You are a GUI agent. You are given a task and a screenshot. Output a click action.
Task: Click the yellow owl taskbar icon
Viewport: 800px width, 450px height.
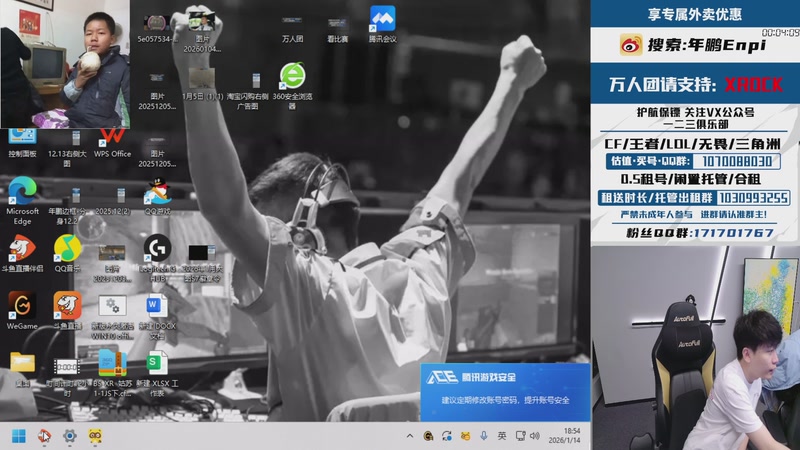pos(95,436)
